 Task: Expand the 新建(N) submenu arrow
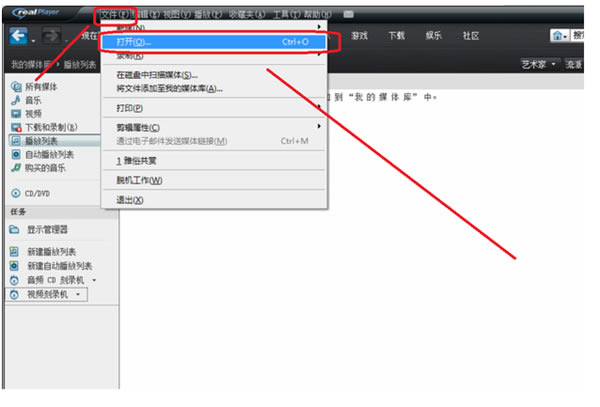click(319, 27)
